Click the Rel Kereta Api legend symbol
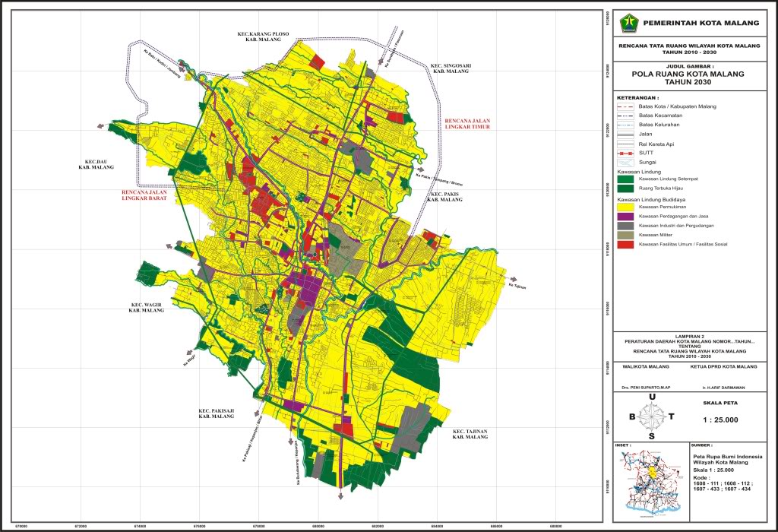The height and width of the screenshot is (532, 778). (x=626, y=144)
